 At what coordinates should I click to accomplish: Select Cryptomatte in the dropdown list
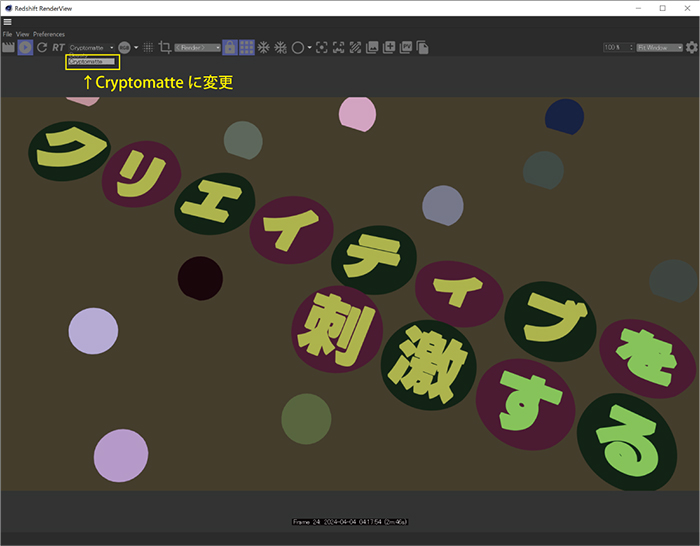92,61
